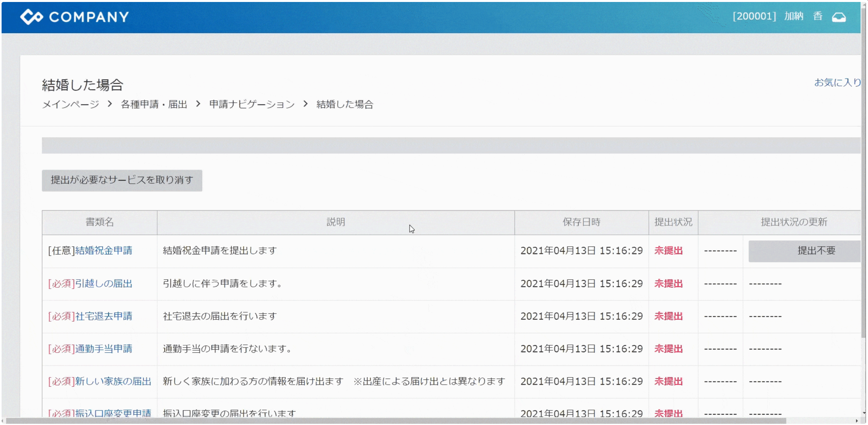The width and height of the screenshot is (868, 425).
Task: Open 申請ナビゲーション breadcrumb link
Action: tap(252, 104)
